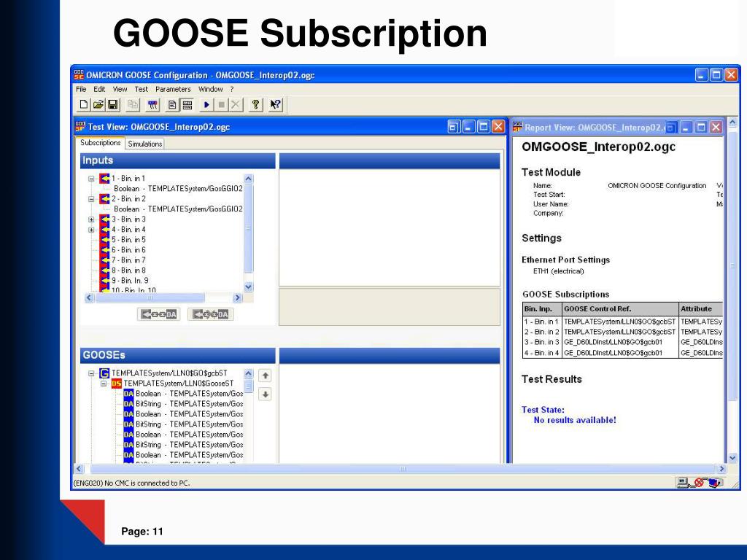Click the New file toolbar icon

coord(84,105)
